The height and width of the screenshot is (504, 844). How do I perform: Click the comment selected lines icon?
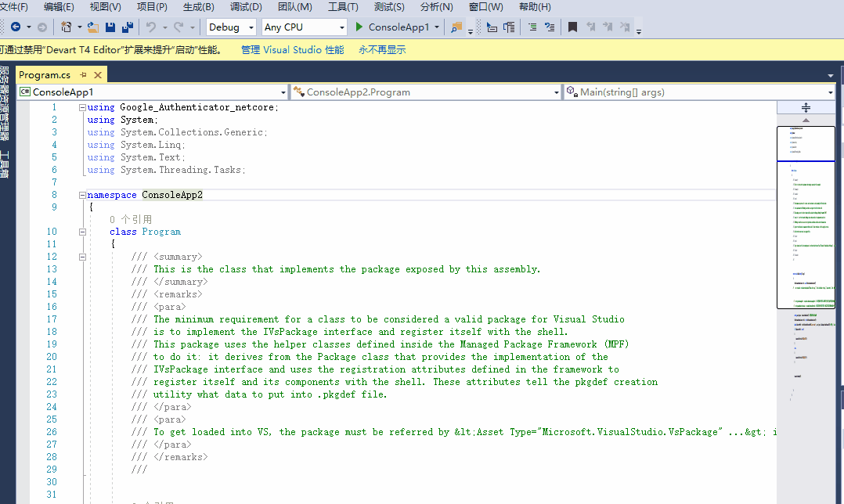point(532,27)
